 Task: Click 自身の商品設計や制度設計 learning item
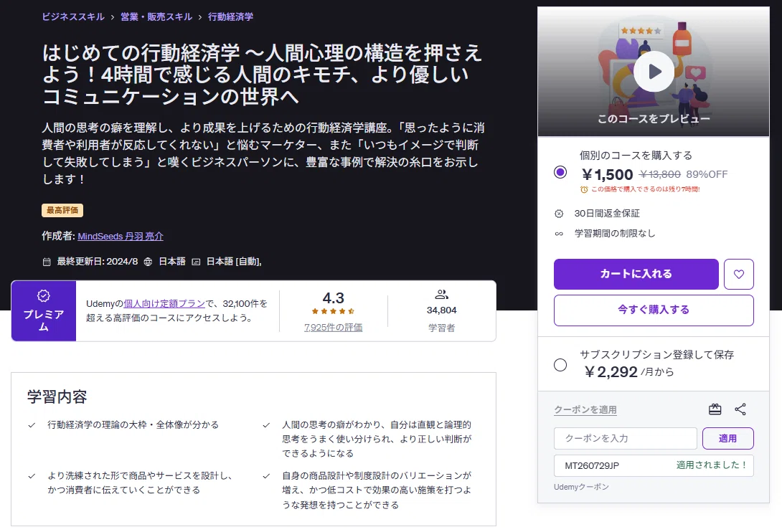tap(377, 490)
